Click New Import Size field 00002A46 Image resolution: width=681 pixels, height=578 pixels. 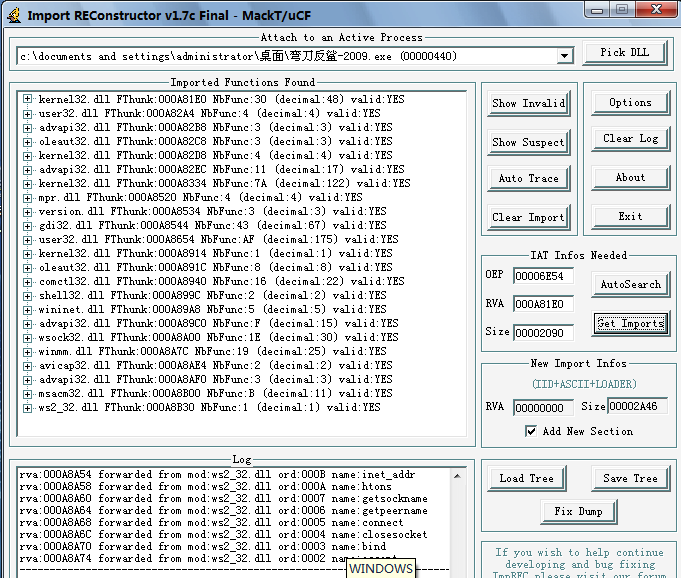637,406
